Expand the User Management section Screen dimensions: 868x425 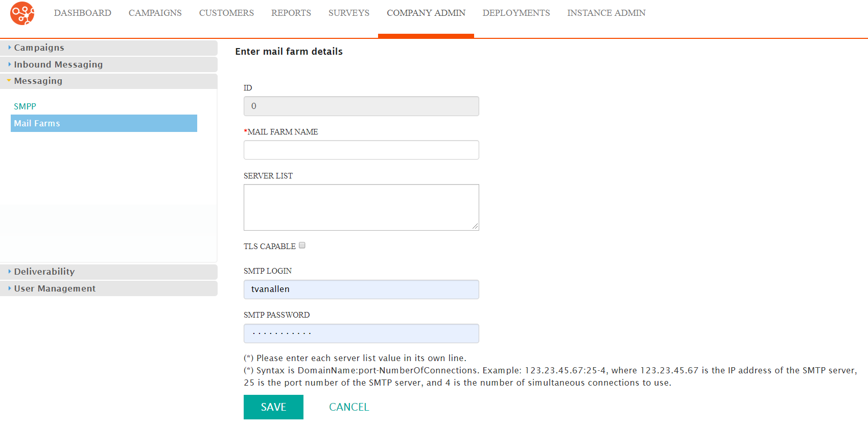coord(109,288)
